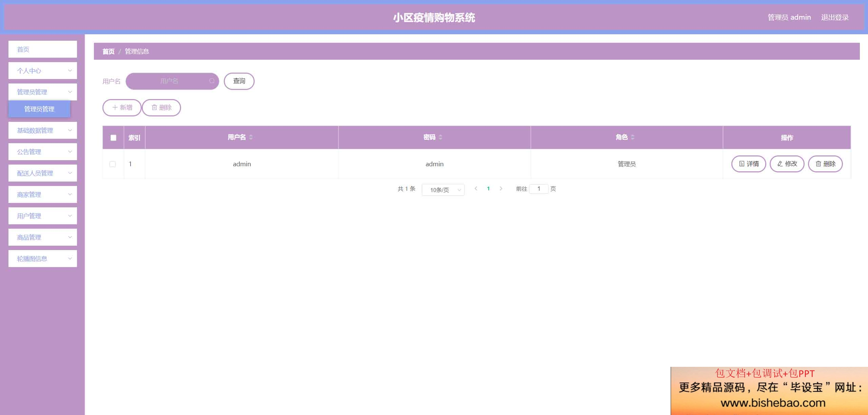Image resolution: width=868 pixels, height=415 pixels.
Task: Expand 轮播图信息 sidebar menu
Action: click(x=43, y=259)
